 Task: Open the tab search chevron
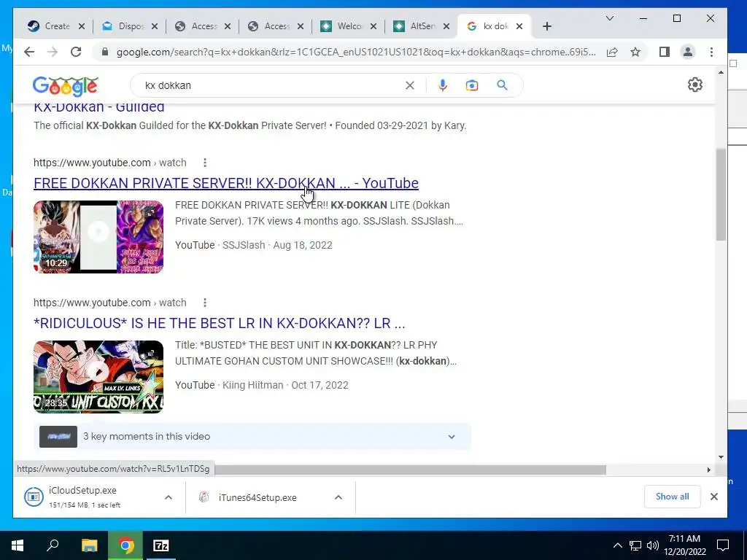pos(610,18)
